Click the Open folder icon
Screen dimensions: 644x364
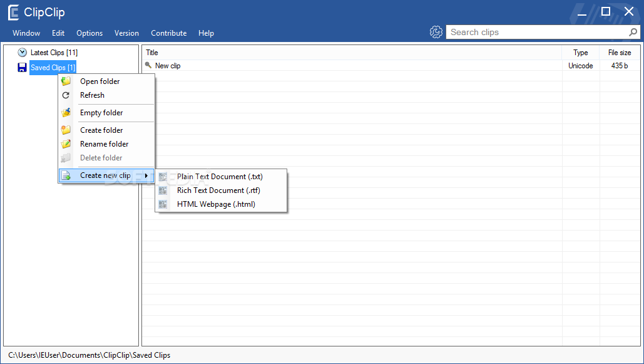(66, 81)
